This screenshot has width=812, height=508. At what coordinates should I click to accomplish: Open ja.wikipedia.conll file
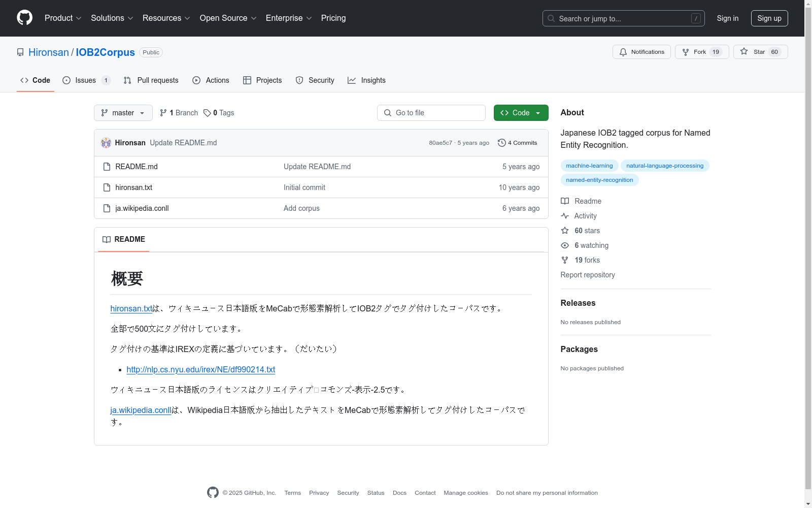(142, 208)
